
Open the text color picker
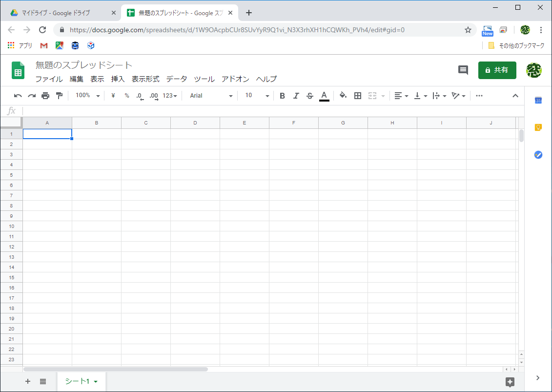(x=324, y=95)
